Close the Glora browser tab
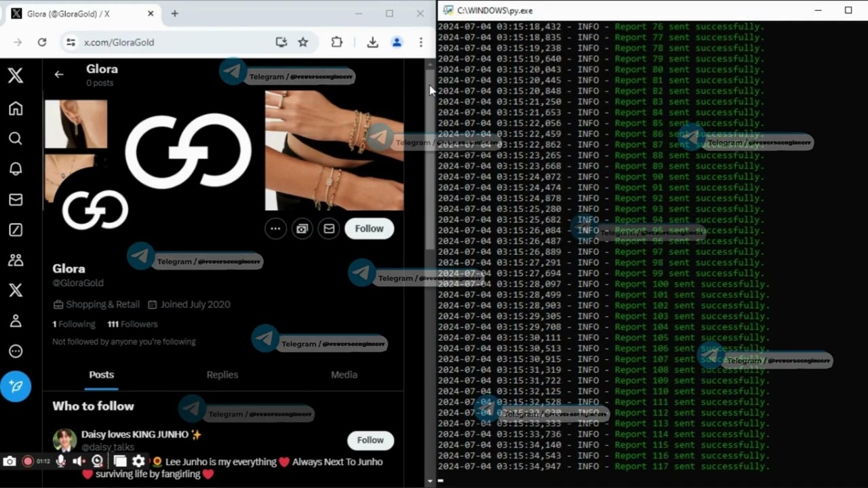The height and width of the screenshot is (488, 868). coord(151,14)
